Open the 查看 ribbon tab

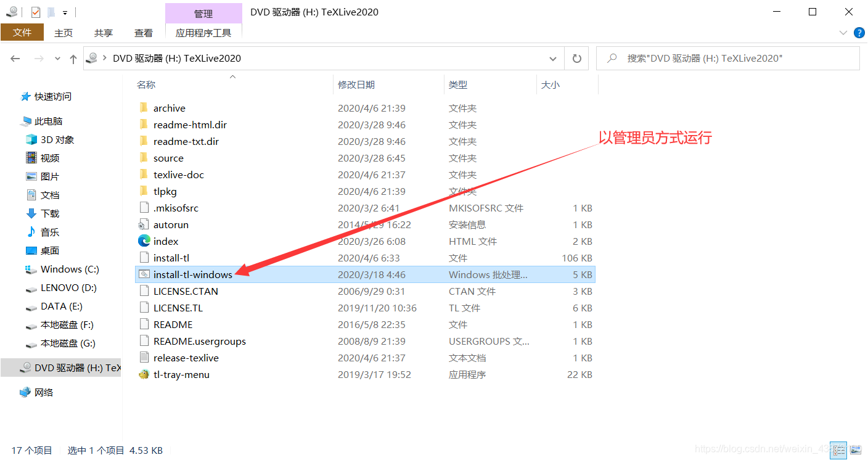pyautogui.click(x=144, y=33)
